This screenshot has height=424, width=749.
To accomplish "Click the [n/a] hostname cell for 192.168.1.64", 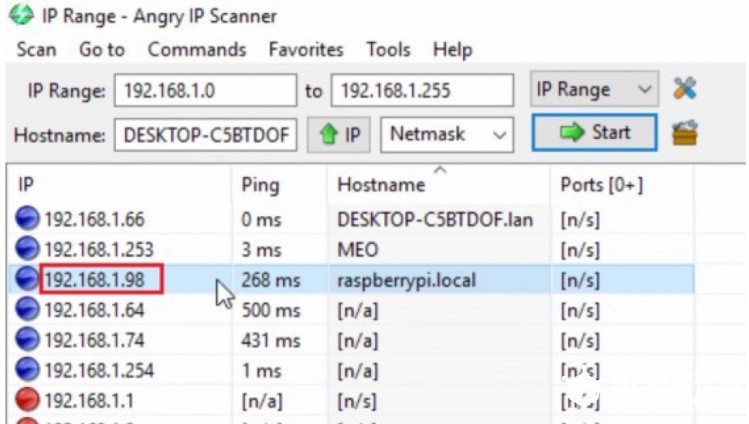I will [358, 311].
